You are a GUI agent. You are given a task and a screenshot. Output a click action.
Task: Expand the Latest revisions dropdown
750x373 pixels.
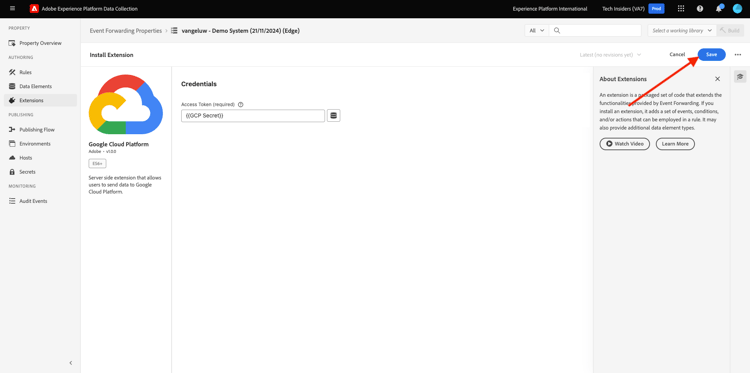click(x=610, y=55)
